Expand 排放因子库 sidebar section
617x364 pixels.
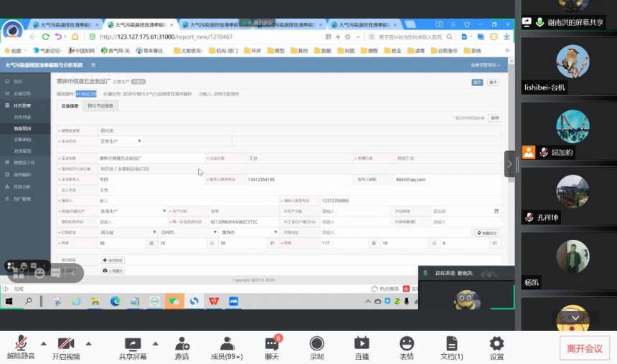click(x=25, y=163)
